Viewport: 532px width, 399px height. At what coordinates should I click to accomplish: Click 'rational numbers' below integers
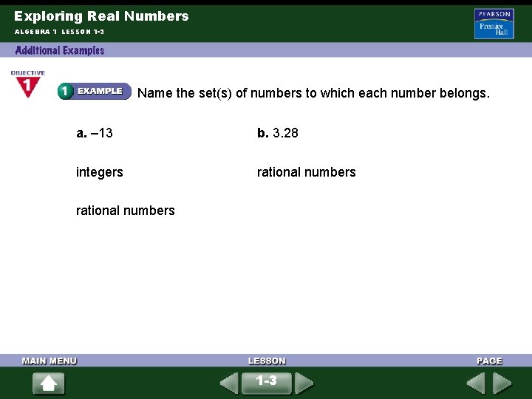pyautogui.click(x=126, y=211)
